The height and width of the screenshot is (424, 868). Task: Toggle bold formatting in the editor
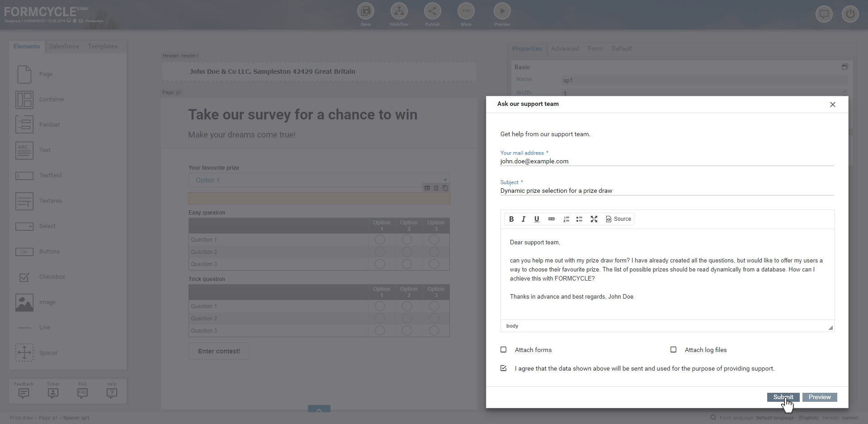(x=511, y=219)
